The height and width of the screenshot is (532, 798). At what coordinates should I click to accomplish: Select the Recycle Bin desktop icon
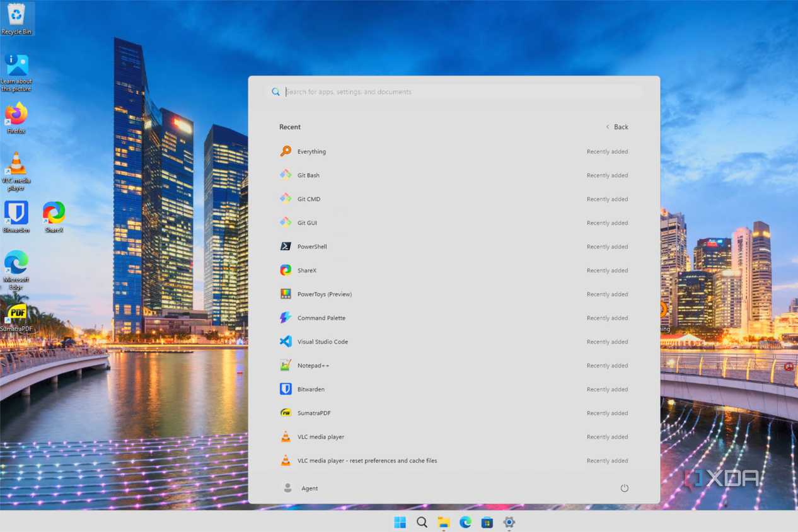(x=16, y=18)
